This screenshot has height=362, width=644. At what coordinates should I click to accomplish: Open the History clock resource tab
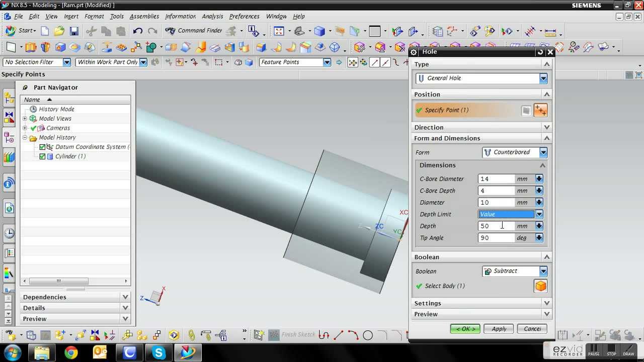click(9, 233)
